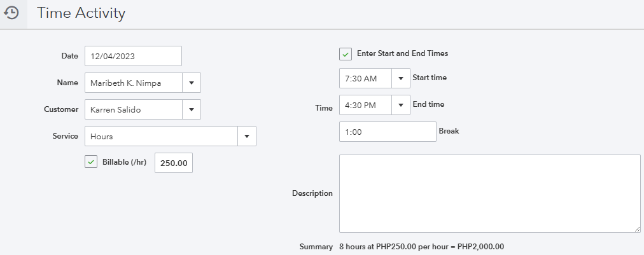
Task: Click the billable rate field 250.00
Action: [174, 163]
